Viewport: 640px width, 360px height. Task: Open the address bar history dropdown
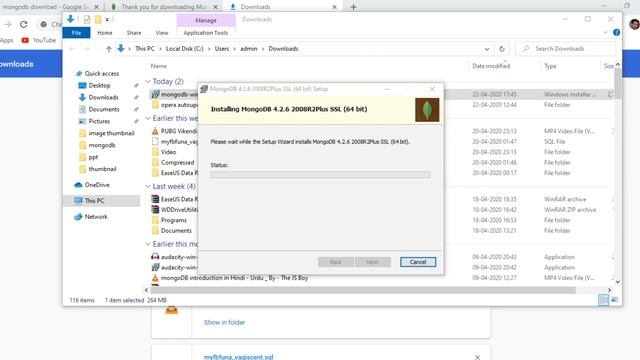pyautogui.click(x=487, y=49)
